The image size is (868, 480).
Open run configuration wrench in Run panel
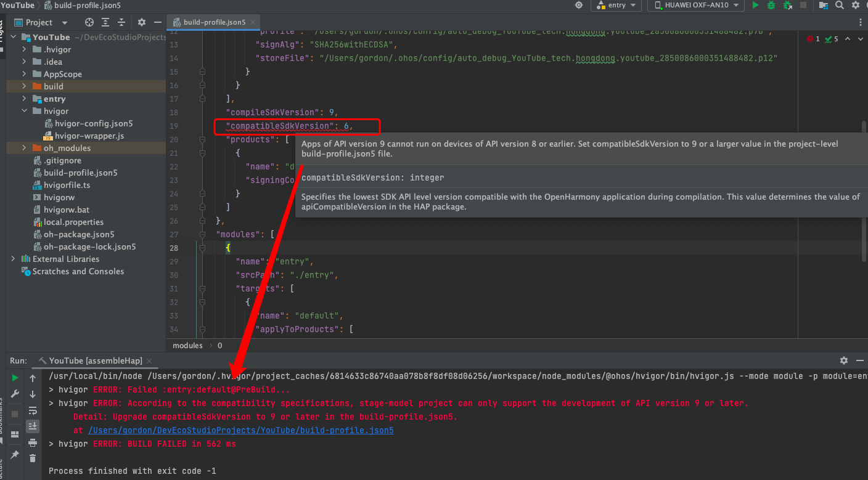coord(15,394)
